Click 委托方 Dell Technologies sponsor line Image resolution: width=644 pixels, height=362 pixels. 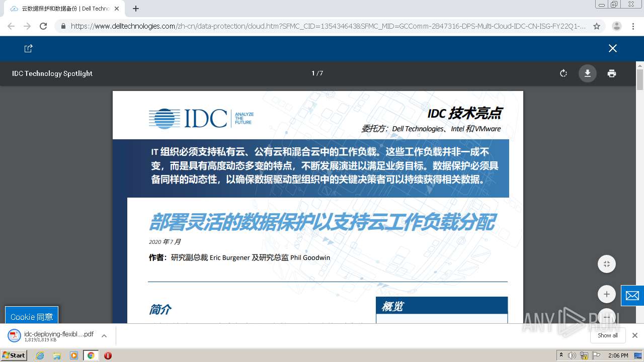pyautogui.click(x=431, y=129)
